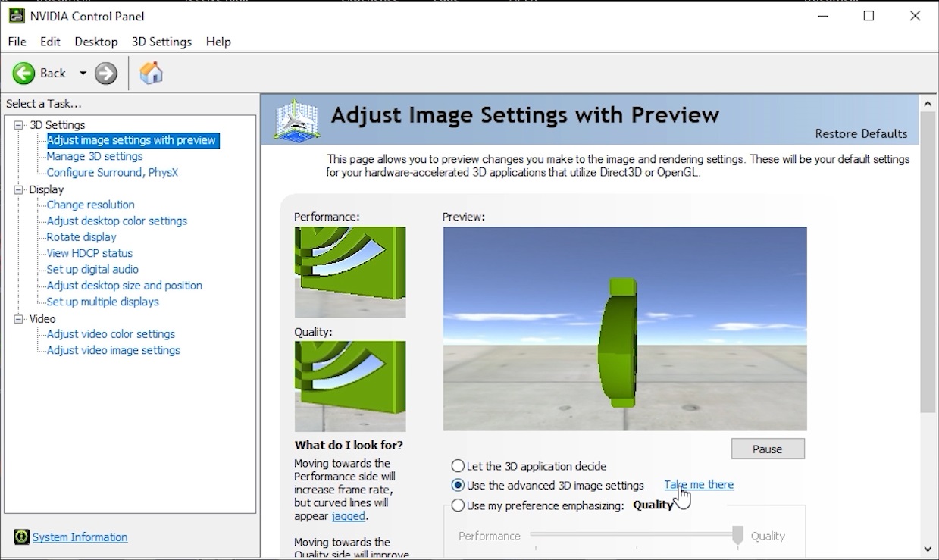Click the scrollbar down arrow
This screenshot has height=560, width=939.
928,549
